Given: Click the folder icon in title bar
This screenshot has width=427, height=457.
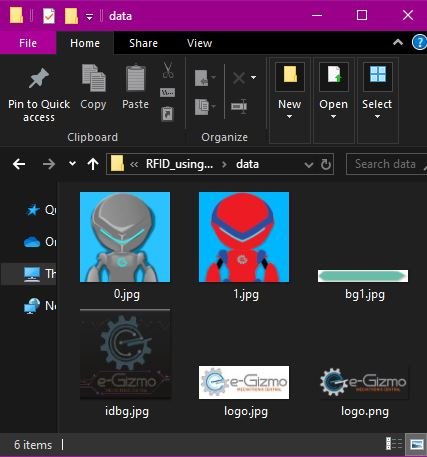Looking at the screenshot, I should click(x=16, y=15).
